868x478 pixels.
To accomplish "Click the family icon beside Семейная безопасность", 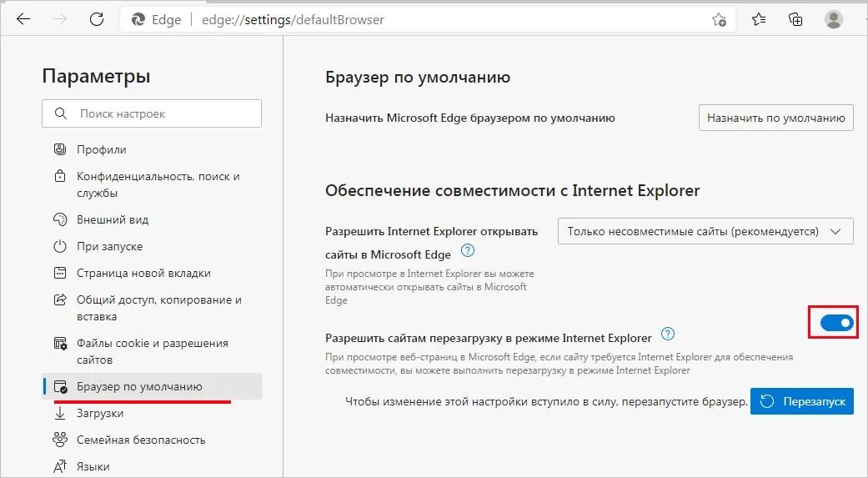I will [x=60, y=440].
